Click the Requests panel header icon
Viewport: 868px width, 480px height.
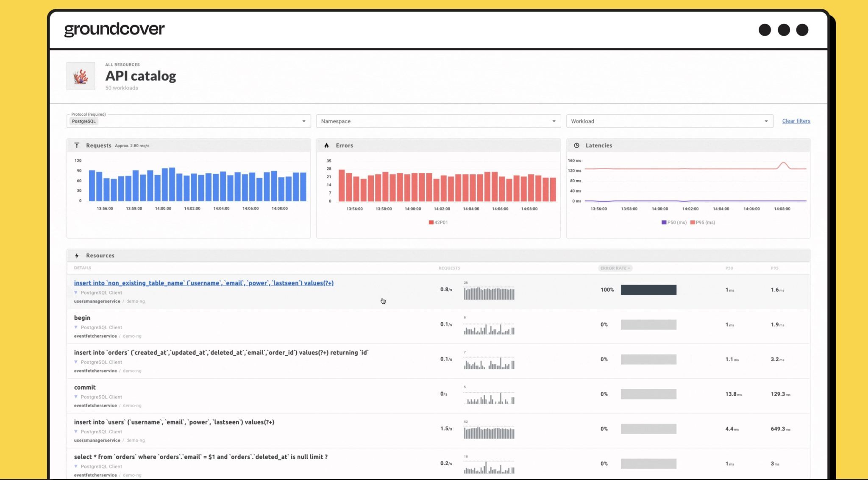tap(77, 145)
